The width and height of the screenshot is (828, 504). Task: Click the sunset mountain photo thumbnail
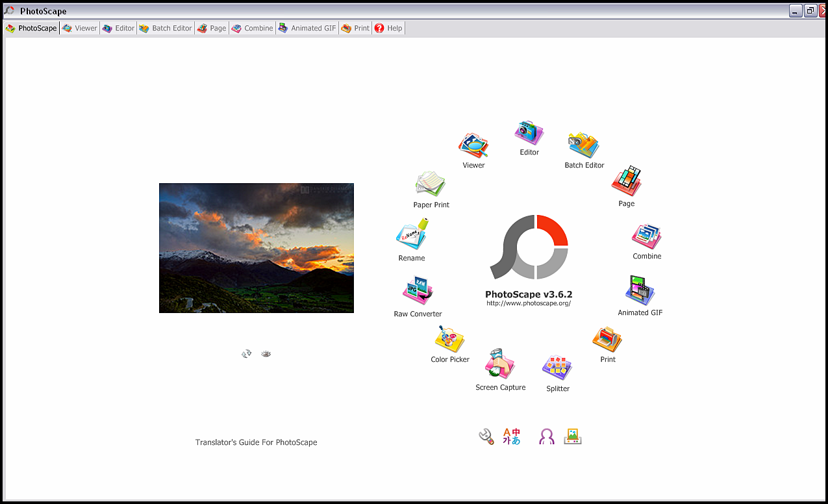[257, 248]
